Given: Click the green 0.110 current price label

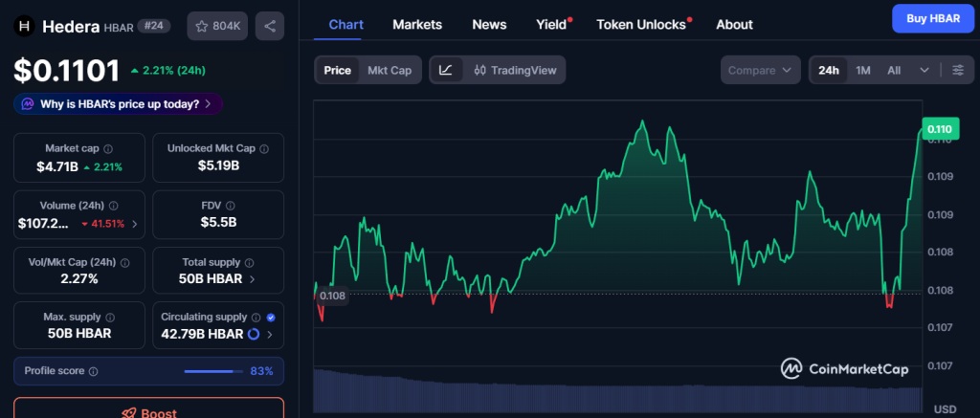Looking at the screenshot, I should (940, 129).
